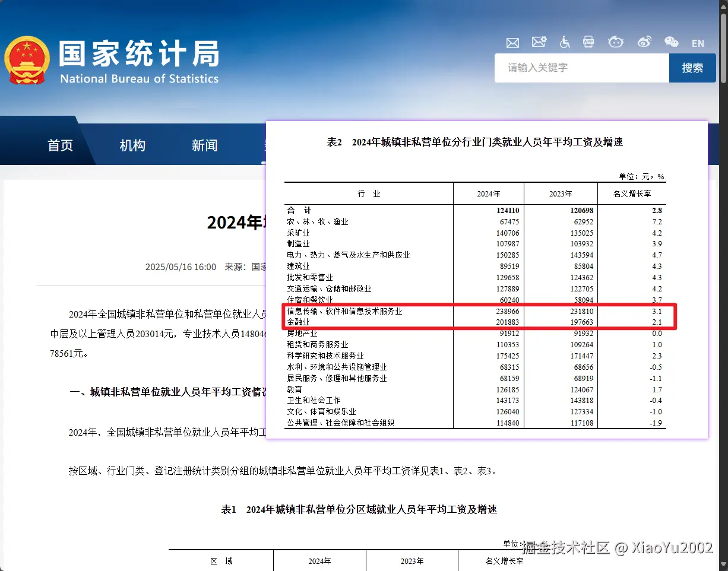Select the 采矿业 row label
This screenshot has width=728, height=571.
tap(298, 233)
